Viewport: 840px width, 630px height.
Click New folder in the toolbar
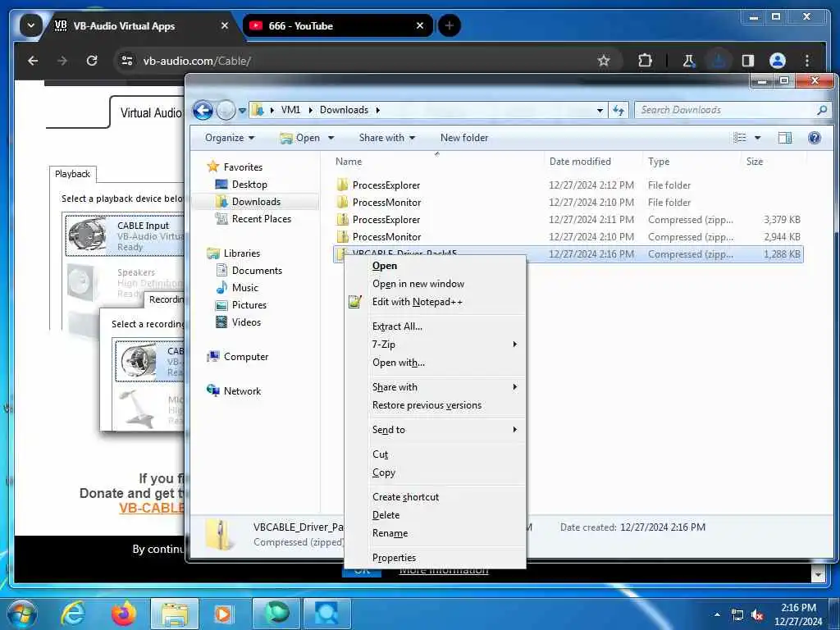(x=464, y=138)
